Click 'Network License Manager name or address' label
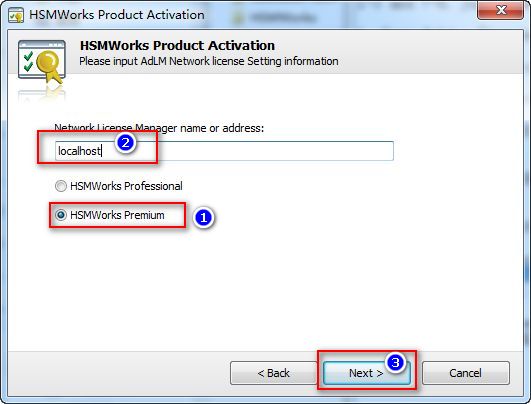Viewport: 531px width, 404px height. (159, 128)
